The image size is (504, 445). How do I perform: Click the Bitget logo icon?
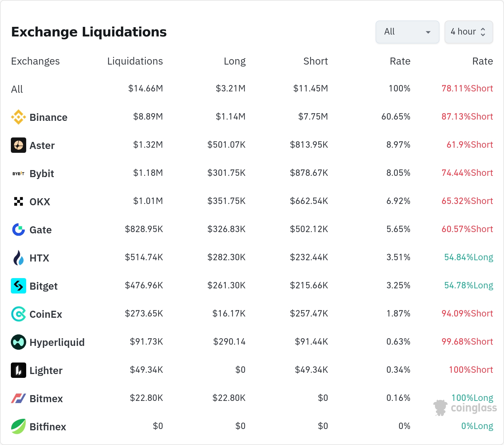point(19,286)
